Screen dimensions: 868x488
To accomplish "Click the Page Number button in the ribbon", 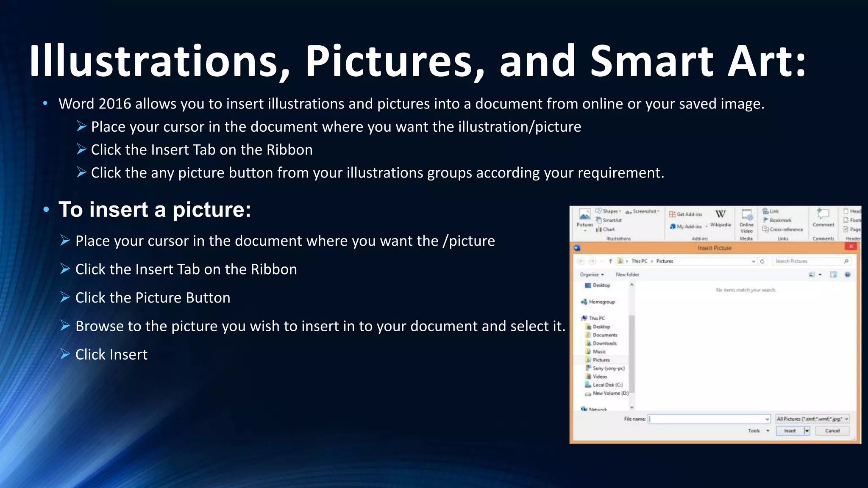I will (x=852, y=229).
